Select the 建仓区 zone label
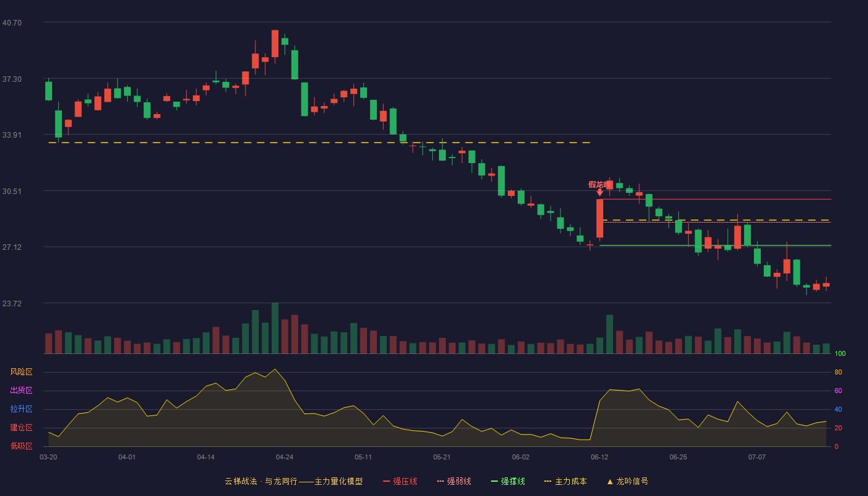The width and height of the screenshot is (868, 496). [x=21, y=428]
